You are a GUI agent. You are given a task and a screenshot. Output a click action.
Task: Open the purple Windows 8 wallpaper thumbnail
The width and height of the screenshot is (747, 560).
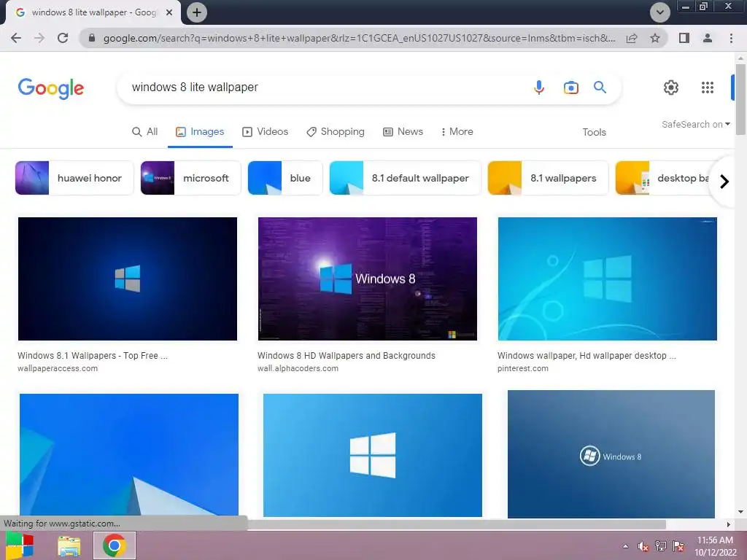(x=368, y=279)
